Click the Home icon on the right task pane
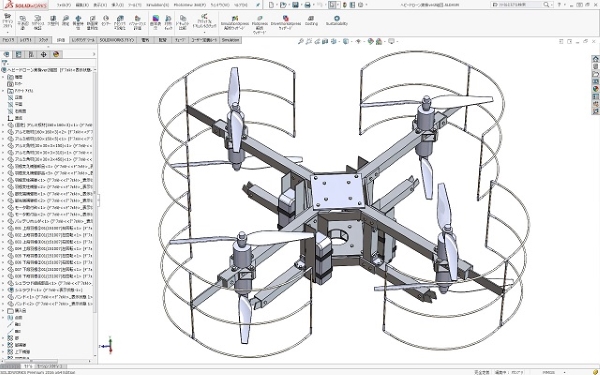 pos(595,59)
